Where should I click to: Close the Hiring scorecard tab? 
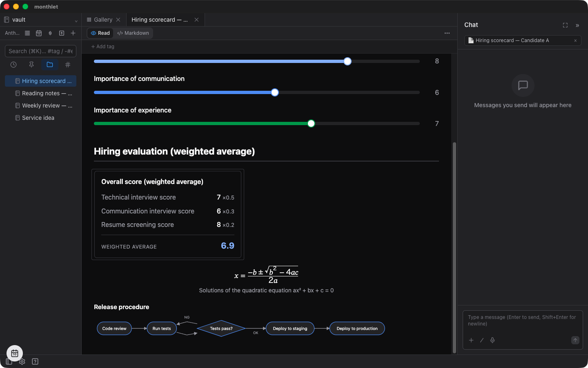pyautogui.click(x=196, y=20)
